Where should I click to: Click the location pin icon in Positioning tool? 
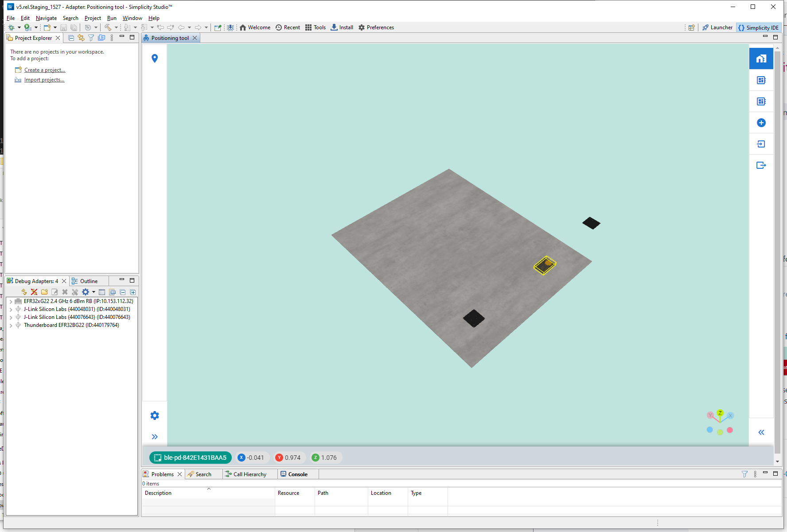click(154, 58)
